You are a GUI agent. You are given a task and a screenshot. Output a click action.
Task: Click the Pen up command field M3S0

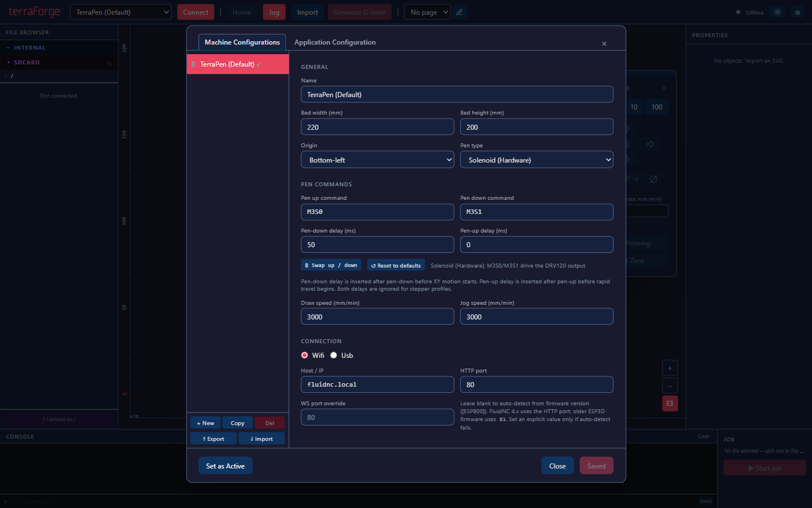tap(377, 212)
